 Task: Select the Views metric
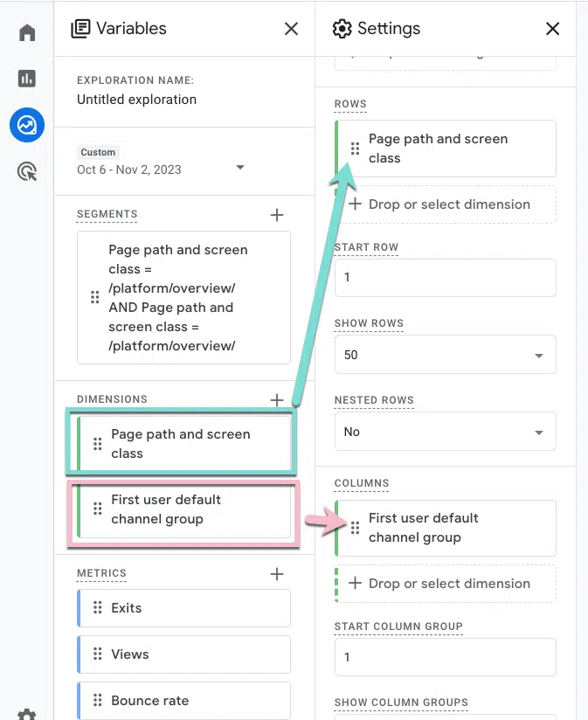[x=183, y=654]
